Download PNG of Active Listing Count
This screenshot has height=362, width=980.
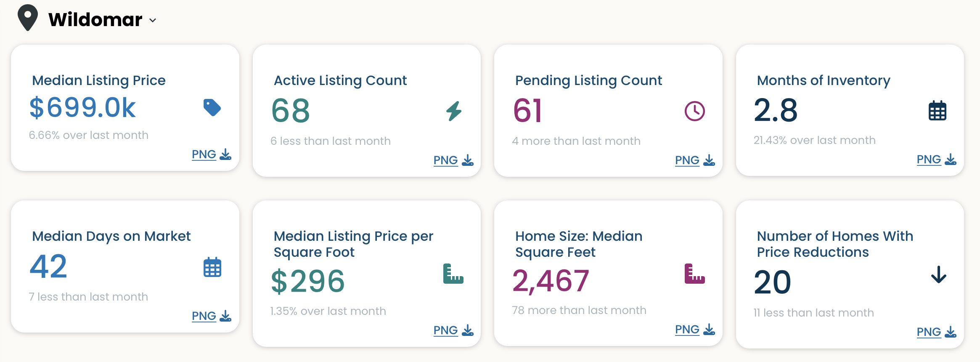[453, 160]
